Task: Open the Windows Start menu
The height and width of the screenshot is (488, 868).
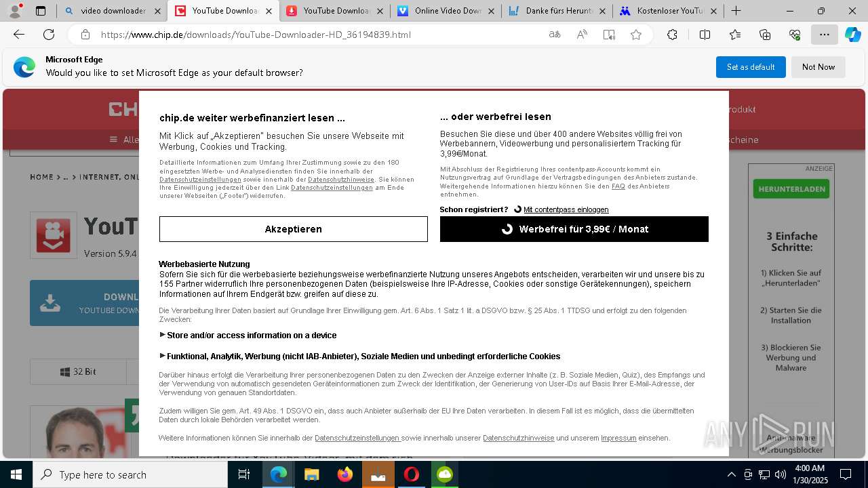Action: pos(16,474)
